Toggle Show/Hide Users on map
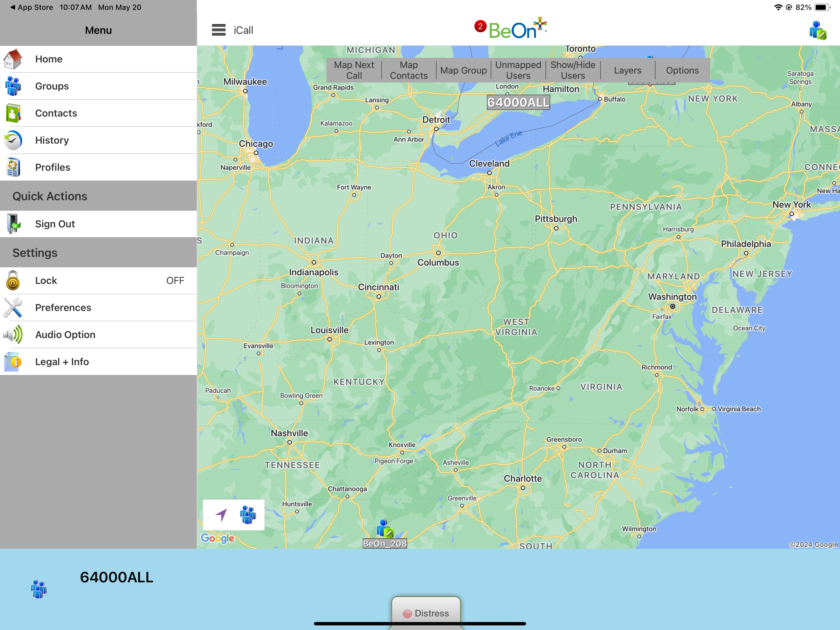Image resolution: width=840 pixels, height=630 pixels. point(573,70)
